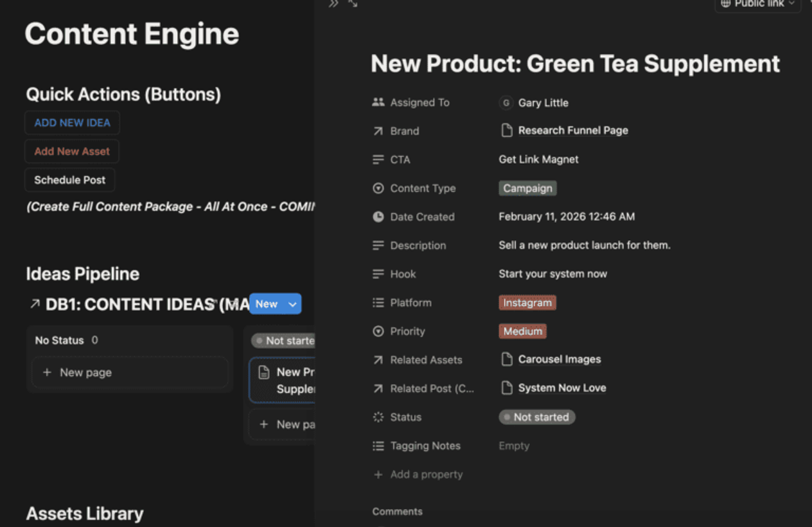Click the Tagging Notes list icon
Screen dimensions: 812x527
pos(378,445)
